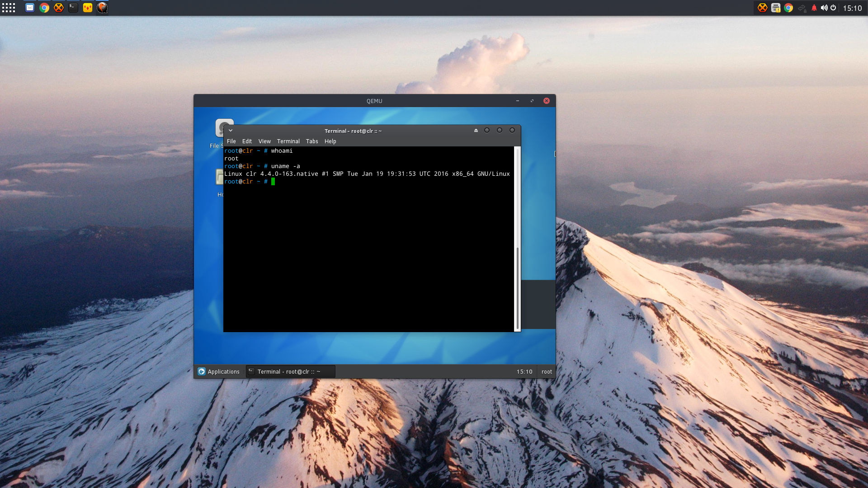The width and height of the screenshot is (868, 488).
Task: Open notifications via the red bell icon
Action: point(814,8)
